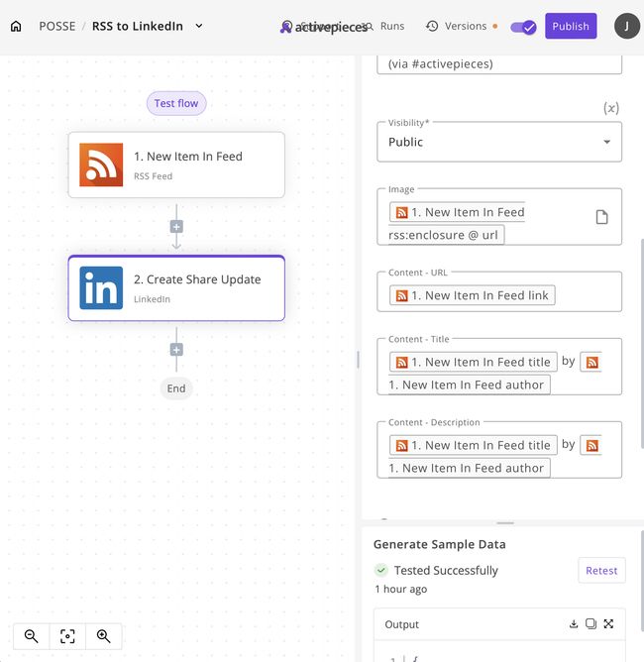Click the text field containing via #activepieces
Viewport: 644px width, 662px height.
[x=499, y=64]
